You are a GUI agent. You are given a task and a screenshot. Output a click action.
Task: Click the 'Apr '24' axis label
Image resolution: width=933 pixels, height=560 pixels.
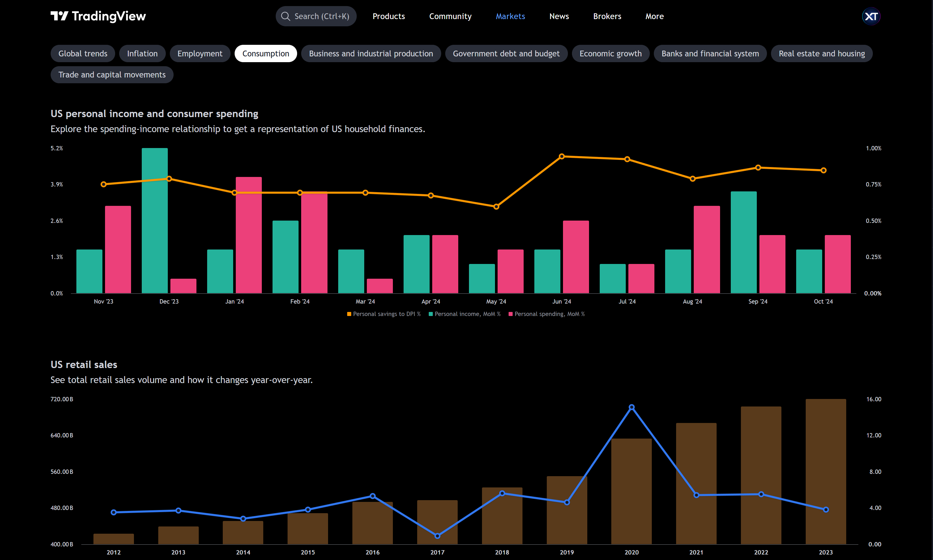(x=431, y=302)
